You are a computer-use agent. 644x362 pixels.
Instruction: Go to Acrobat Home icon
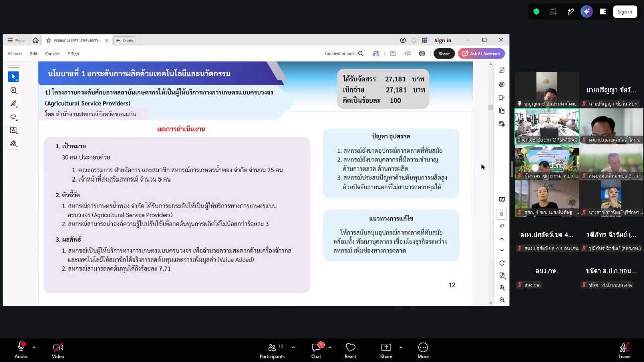click(35, 40)
